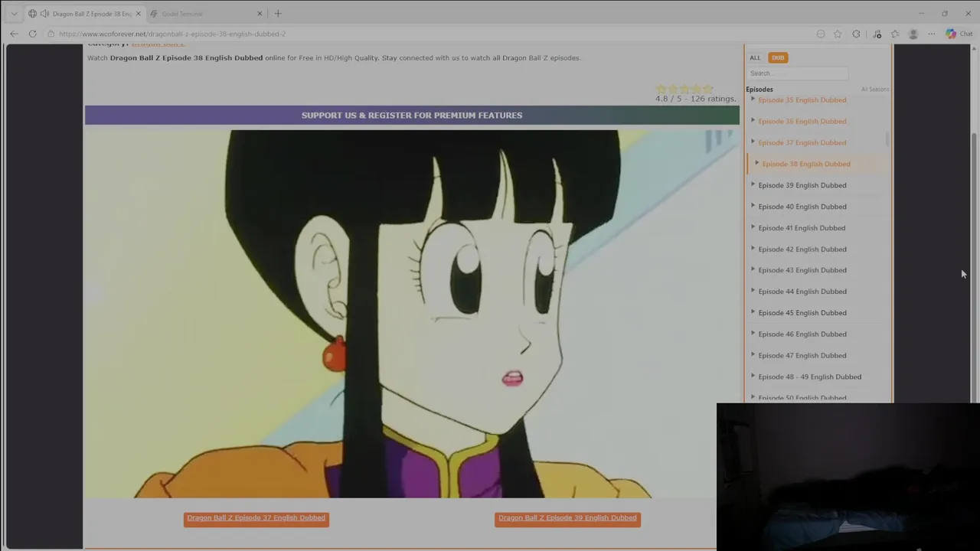
Task: Open Episode 43 English Dubbed link
Action: click(x=802, y=270)
